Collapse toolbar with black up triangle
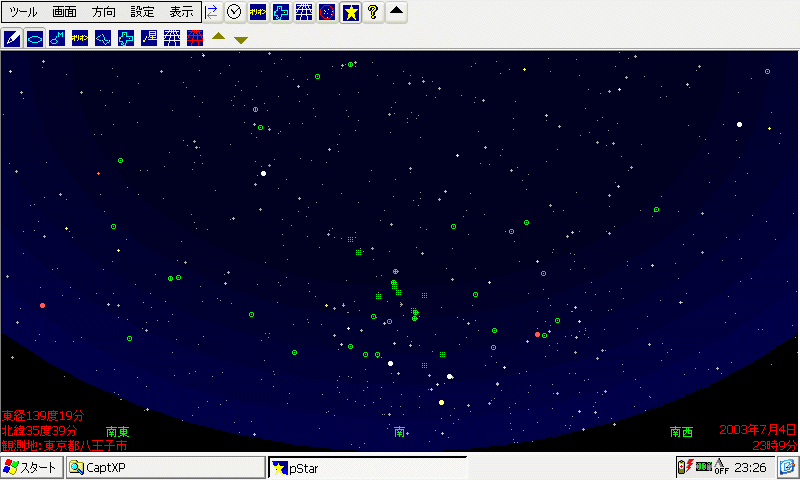Screen dimensions: 800x480 397,12
